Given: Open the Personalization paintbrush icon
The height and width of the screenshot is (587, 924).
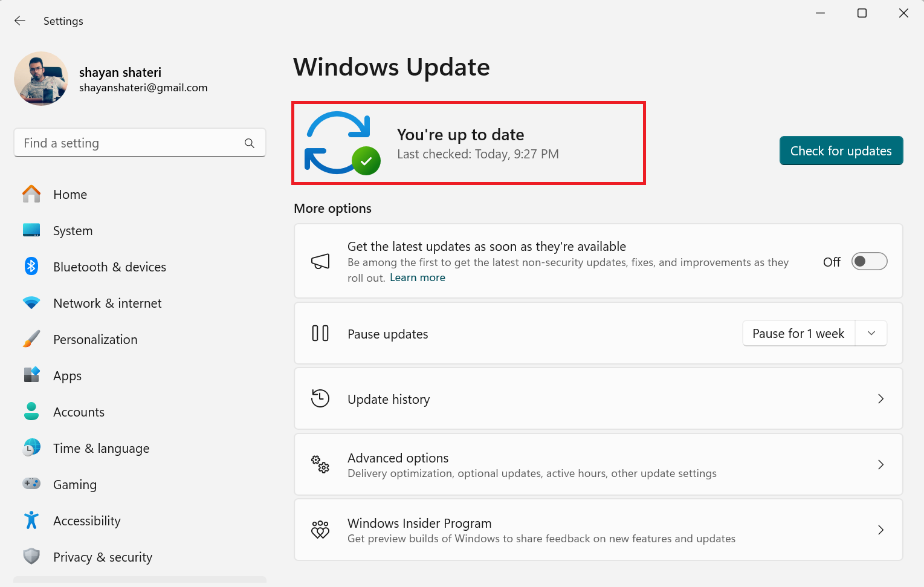Looking at the screenshot, I should coord(31,339).
